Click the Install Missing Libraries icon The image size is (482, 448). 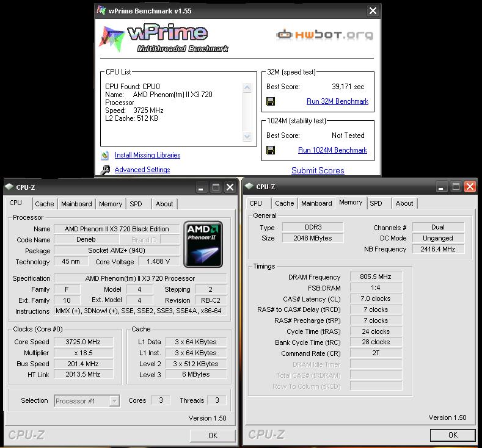tap(104, 156)
